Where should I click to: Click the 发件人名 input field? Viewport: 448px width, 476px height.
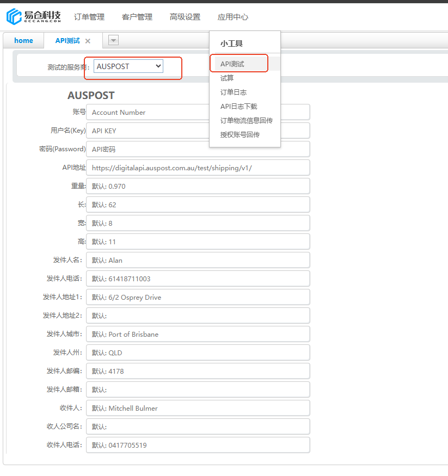[198, 261]
